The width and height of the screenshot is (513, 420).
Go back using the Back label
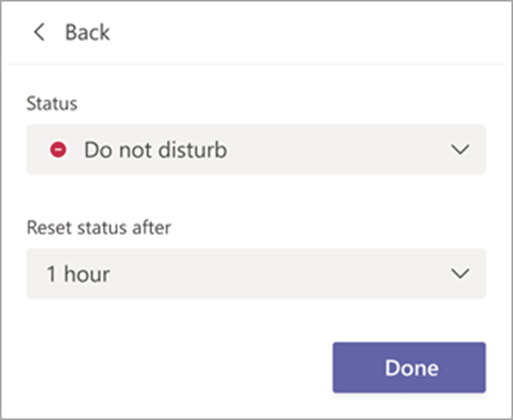[87, 32]
